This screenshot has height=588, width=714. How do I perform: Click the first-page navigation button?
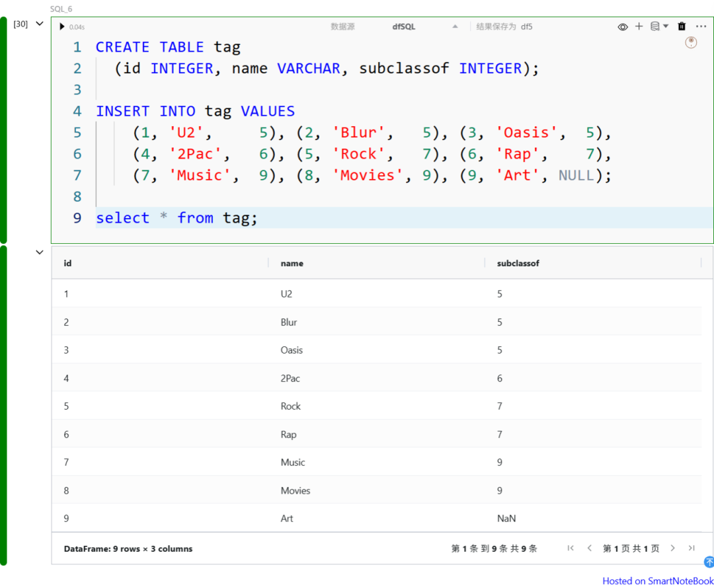pos(571,548)
